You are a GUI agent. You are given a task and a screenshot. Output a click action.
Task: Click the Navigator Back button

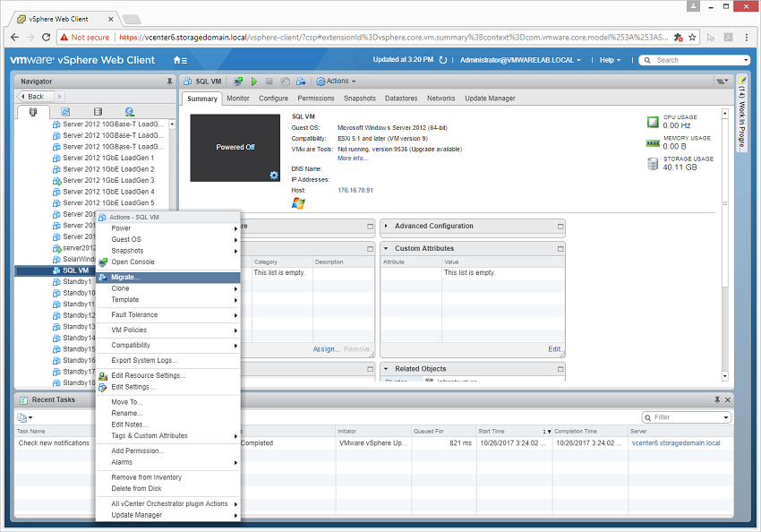(36, 97)
